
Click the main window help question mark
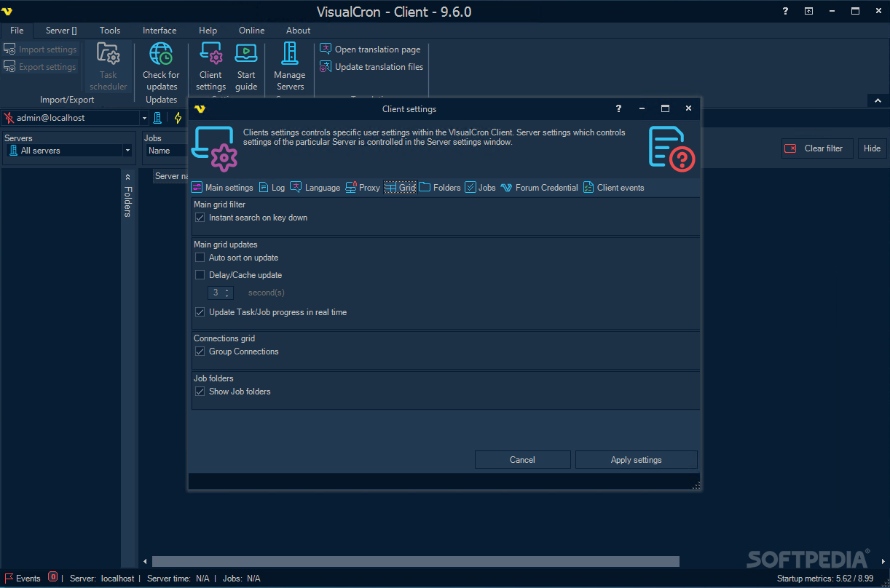tap(785, 11)
